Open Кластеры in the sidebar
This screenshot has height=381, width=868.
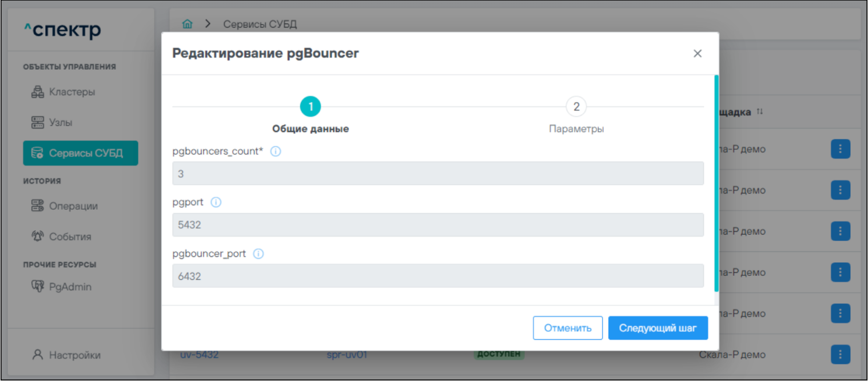pyautogui.click(x=71, y=92)
